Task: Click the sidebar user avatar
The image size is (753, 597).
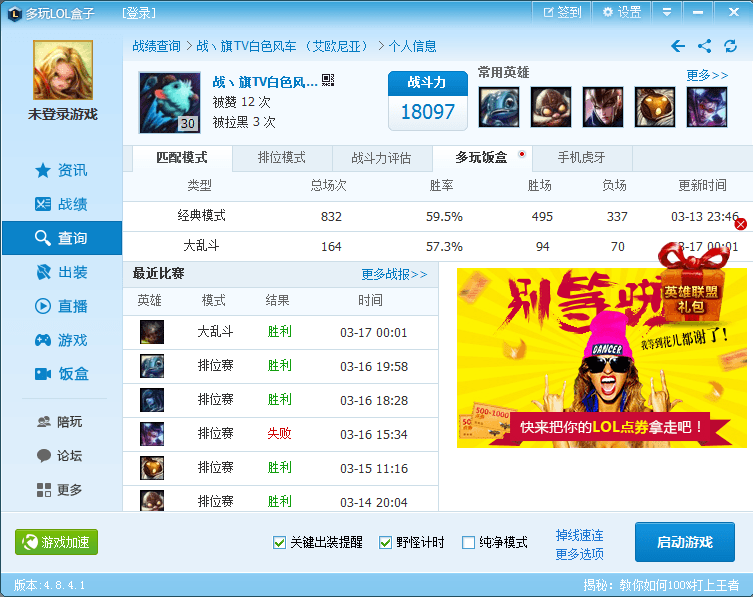Action: coord(63,70)
